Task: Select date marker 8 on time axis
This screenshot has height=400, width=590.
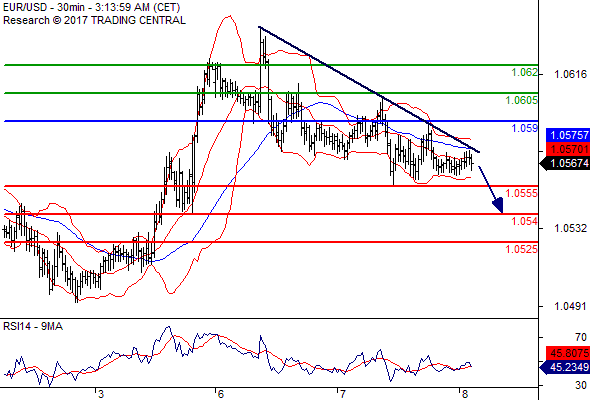Action: 464,394
